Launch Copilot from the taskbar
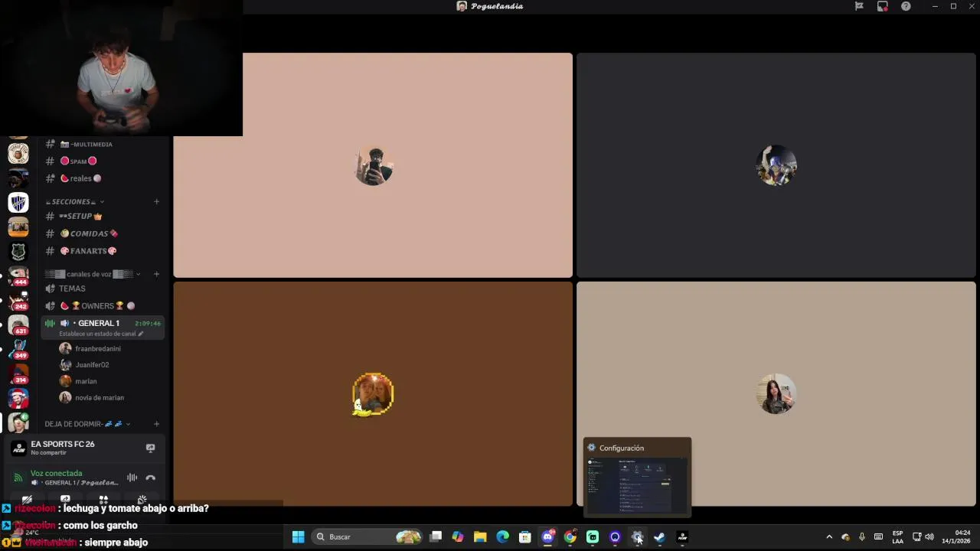 [458, 536]
